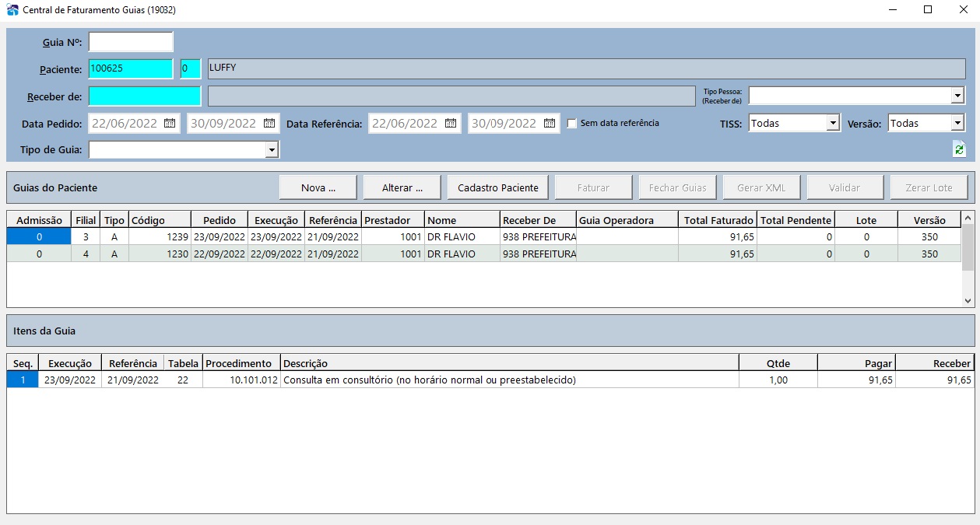Click the application icon in title bar

click(12, 10)
